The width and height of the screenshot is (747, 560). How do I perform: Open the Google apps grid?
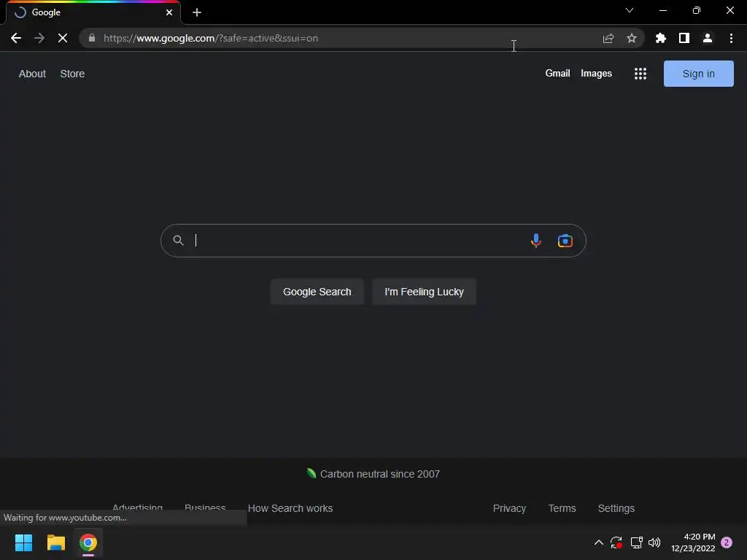pyautogui.click(x=640, y=74)
